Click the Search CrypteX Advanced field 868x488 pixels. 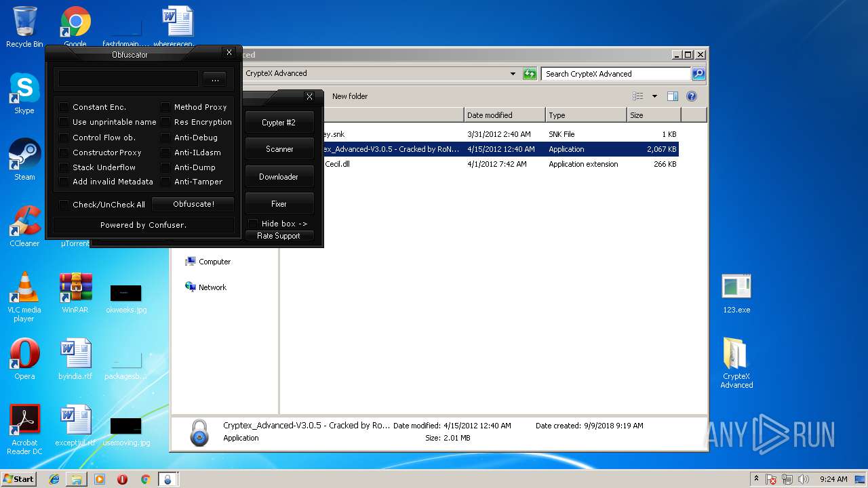click(616, 74)
